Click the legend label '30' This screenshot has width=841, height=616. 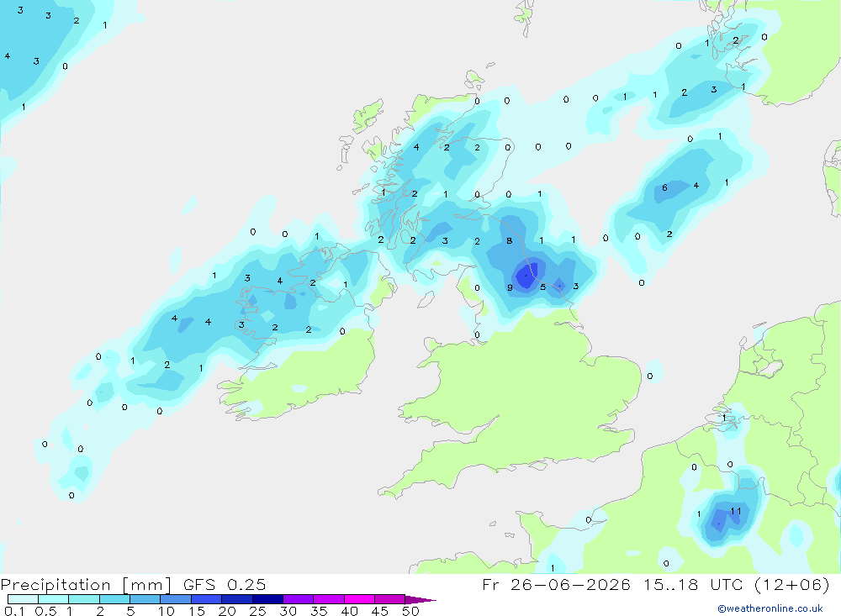pos(288,611)
